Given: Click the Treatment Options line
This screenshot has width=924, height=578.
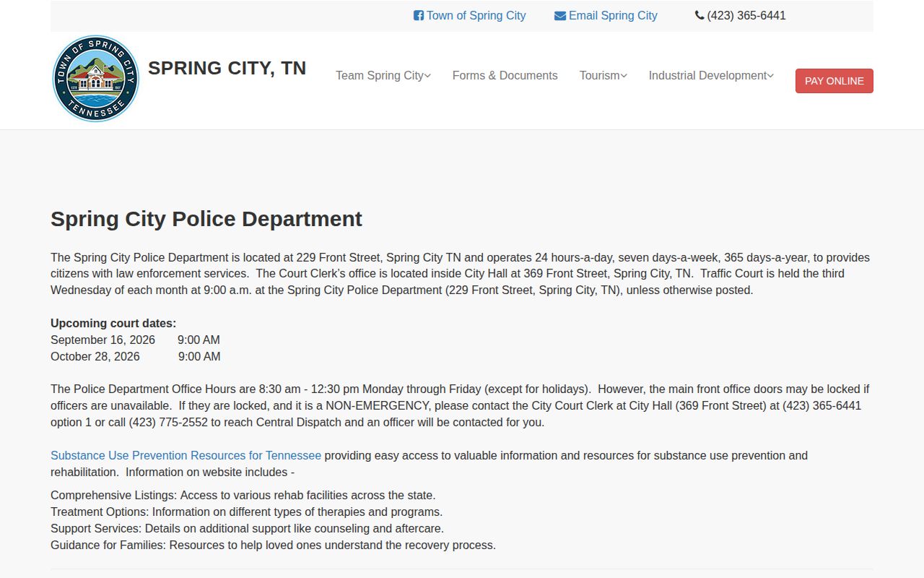Looking at the screenshot, I should (247, 512).
